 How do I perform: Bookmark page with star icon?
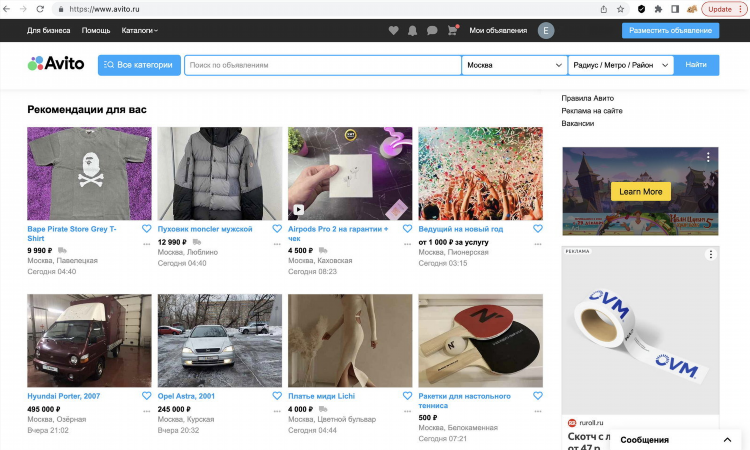[620, 9]
